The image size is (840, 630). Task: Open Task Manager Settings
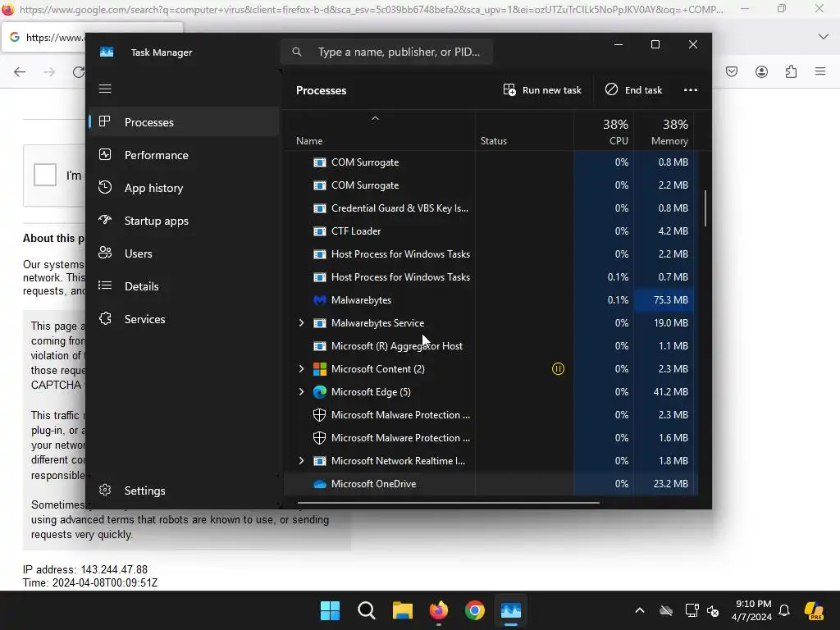click(x=185, y=491)
